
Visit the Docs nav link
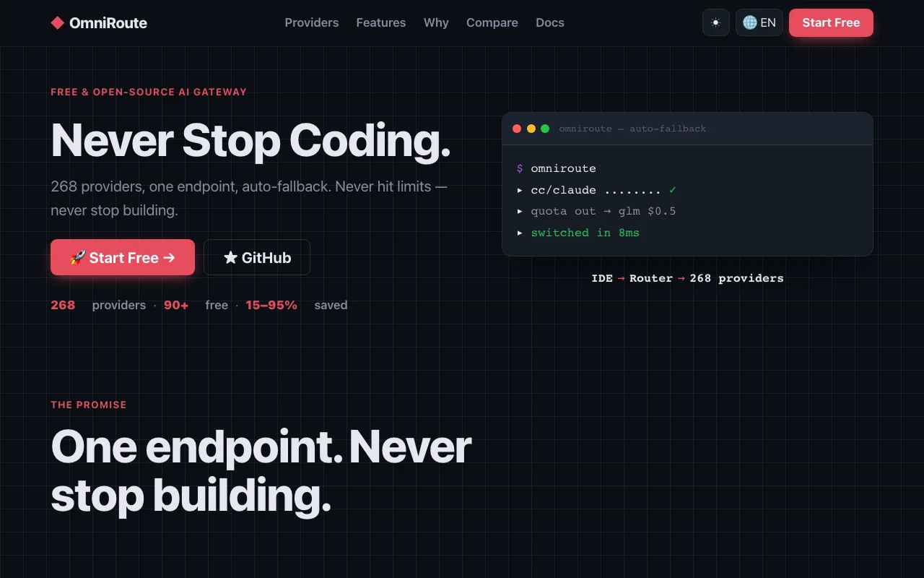pyautogui.click(x=550, y=22)
